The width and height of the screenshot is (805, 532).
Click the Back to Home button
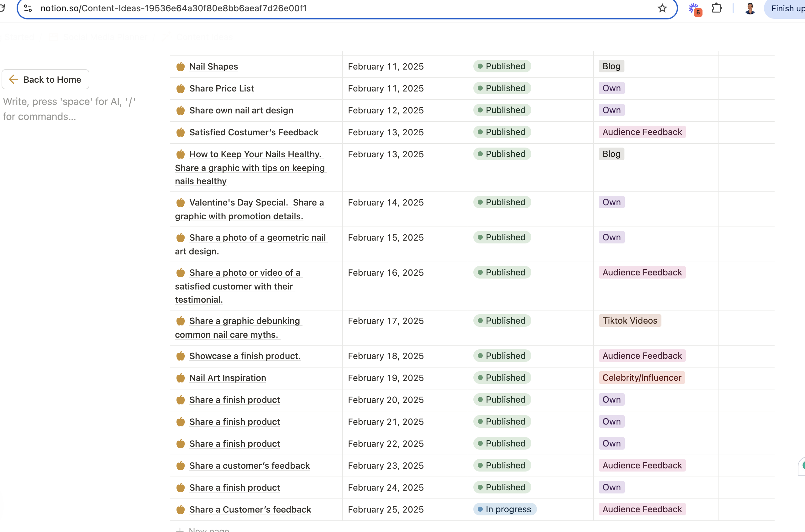45,79
